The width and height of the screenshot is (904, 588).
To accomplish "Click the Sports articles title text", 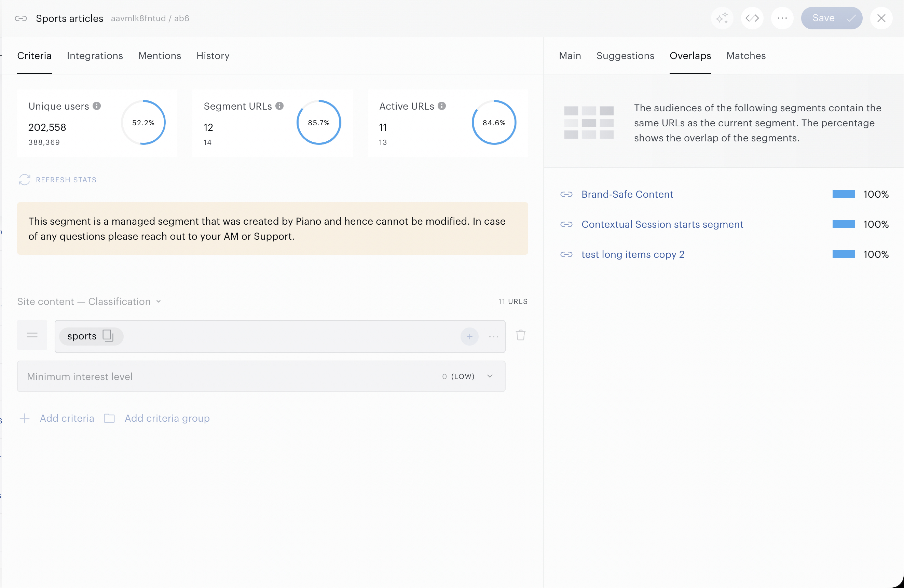I will pos(69,18).
